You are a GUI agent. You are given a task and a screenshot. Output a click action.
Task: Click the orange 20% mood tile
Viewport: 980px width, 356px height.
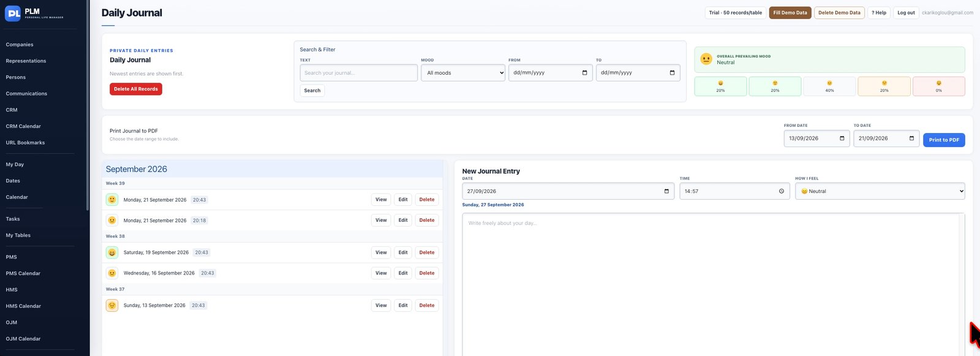(x=884, y=86)
